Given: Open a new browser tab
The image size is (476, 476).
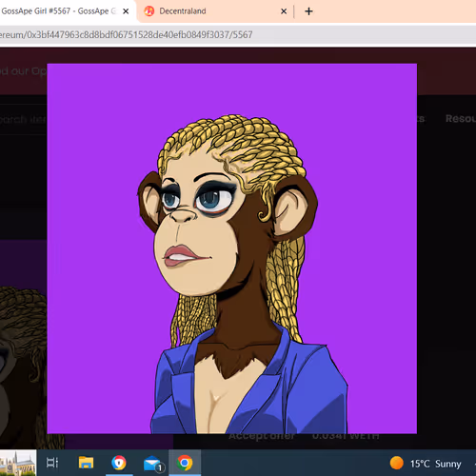Looking at the screenshot, I should (308, 11).
